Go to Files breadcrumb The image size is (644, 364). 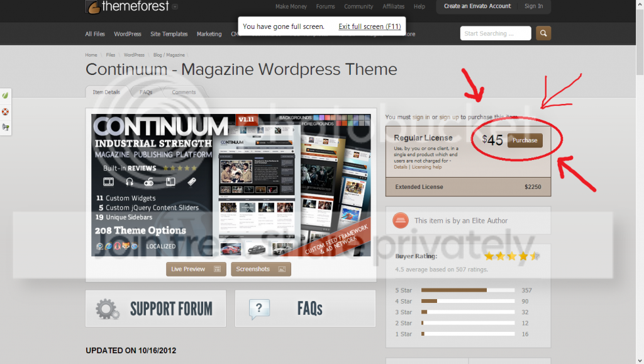click(x=111, y=55)
